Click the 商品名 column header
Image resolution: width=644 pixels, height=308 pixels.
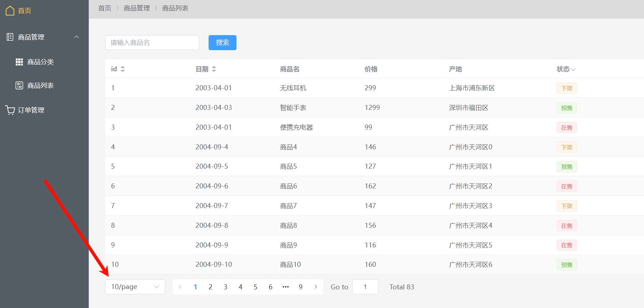pos(290,69)
